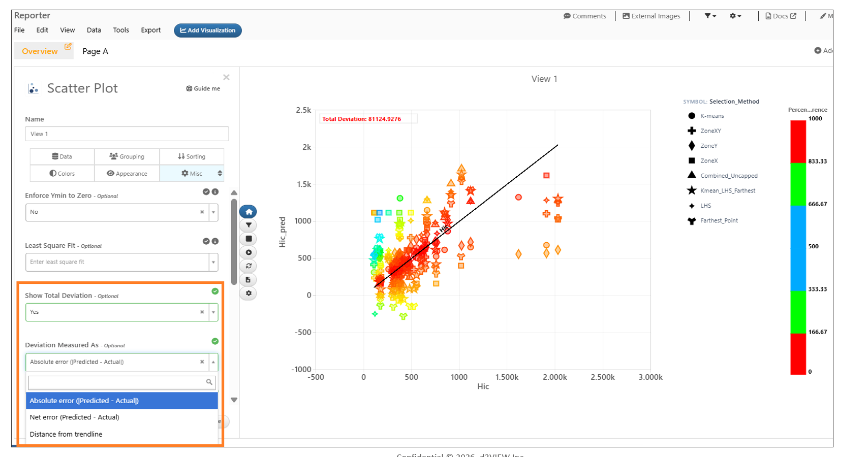This screenshot has height=457, width=868.
Task: Open the Tools menu
Action: click(x=121, y=30)
